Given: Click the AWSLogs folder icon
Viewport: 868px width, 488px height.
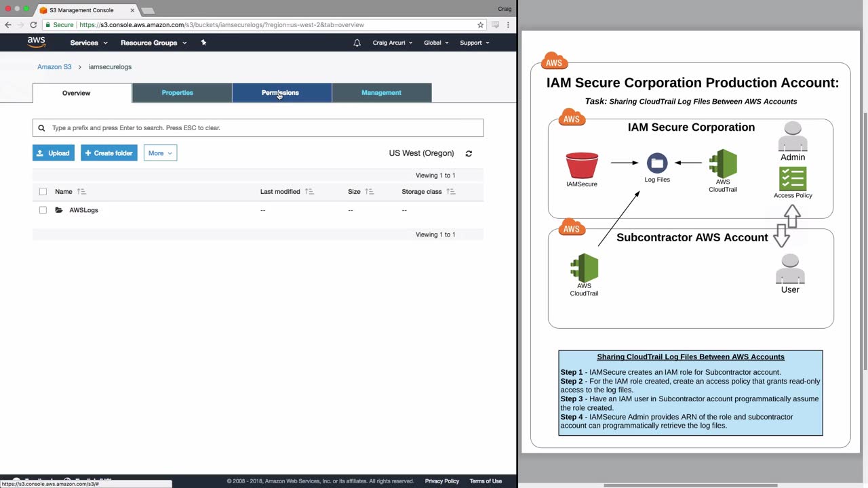Looking at the screenshot, I should pyautogui.click(x=59, y=210).
